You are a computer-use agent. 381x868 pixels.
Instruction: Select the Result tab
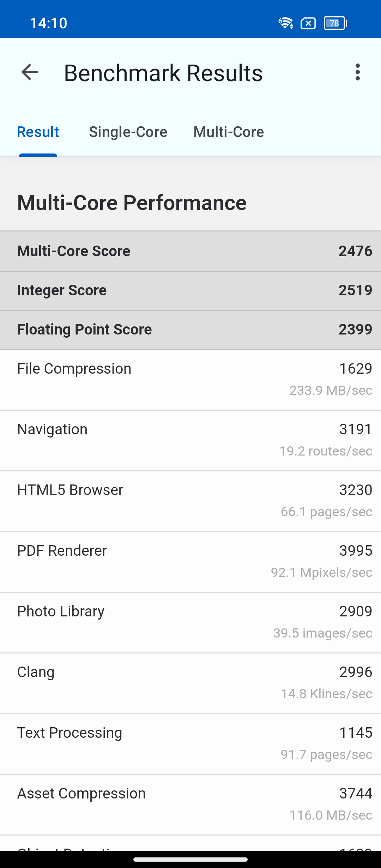pyautogui.click(x=38, y=132)
